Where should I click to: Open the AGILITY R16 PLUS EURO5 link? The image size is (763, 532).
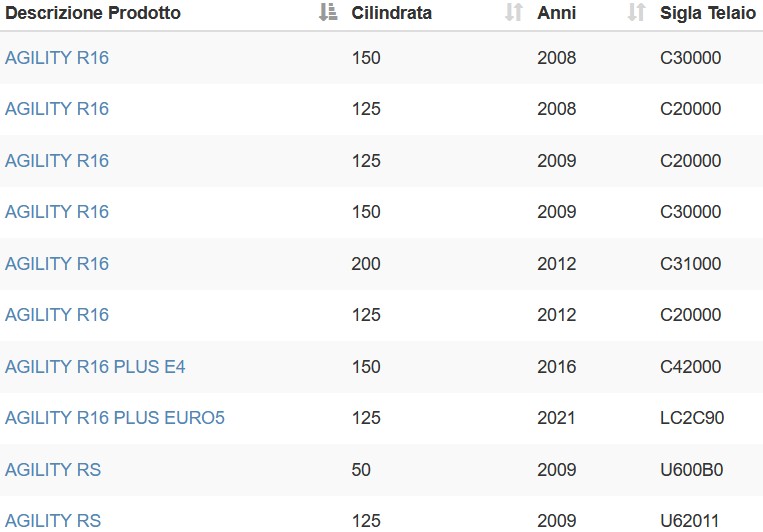tap(115, 418)
